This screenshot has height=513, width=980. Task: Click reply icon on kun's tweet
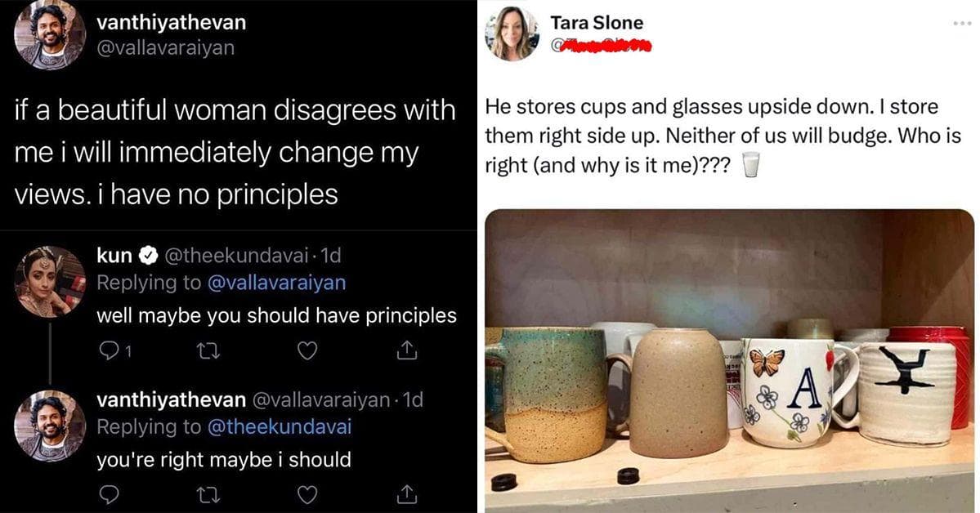pos(110,351)
